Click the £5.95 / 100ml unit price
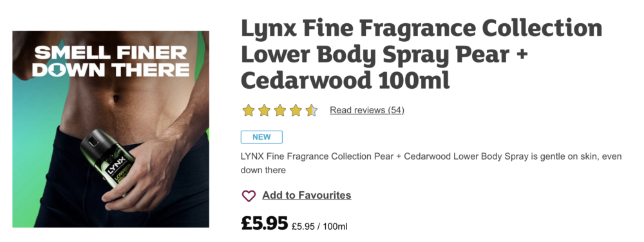644x242 pixels. tap(319, 226)
